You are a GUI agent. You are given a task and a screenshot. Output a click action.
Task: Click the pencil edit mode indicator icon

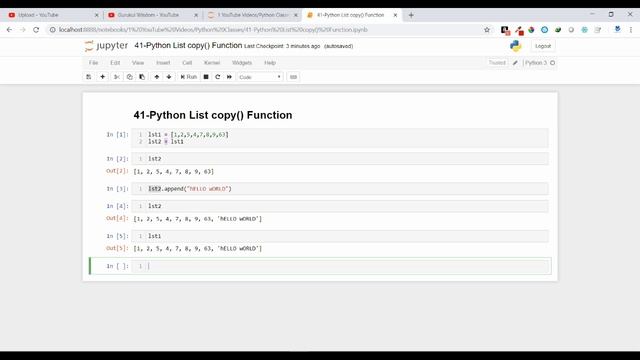[x=515, y=63]
